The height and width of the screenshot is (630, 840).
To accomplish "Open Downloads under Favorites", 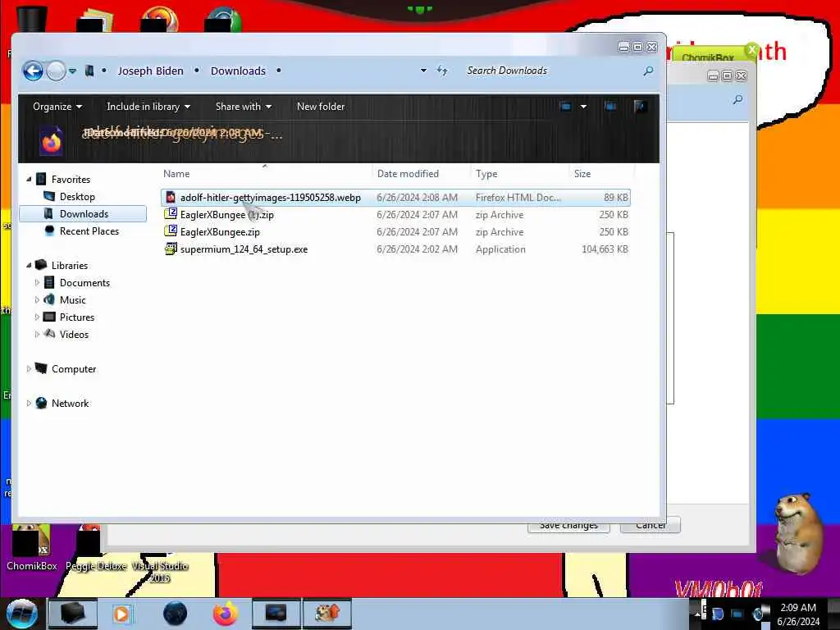I will click(83, 214).
